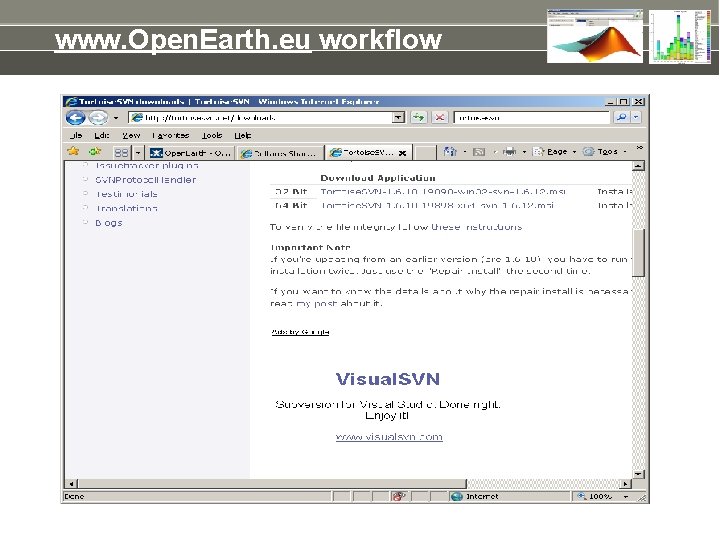Viewport: 720px width, 540px height.
Task: Click the green Refresh arrows icon
Action: pos(418,118)
